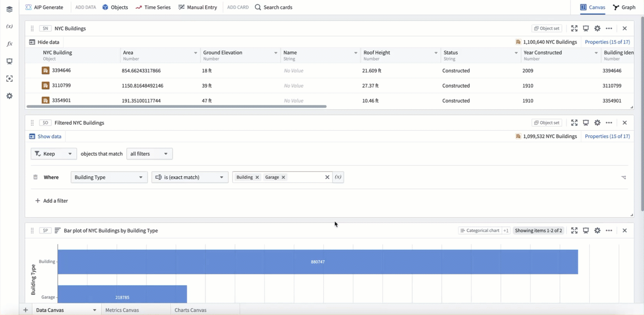Delete the Building Type filter with trash icon
Image resolution: width=644 pixels, height=315 pixels.
click(x=35, y=177)
